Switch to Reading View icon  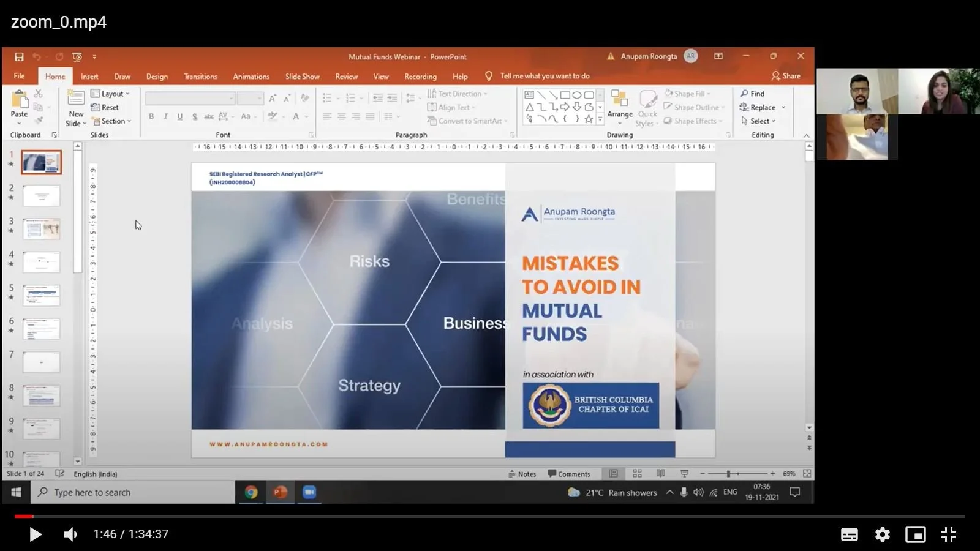point(660,474)
